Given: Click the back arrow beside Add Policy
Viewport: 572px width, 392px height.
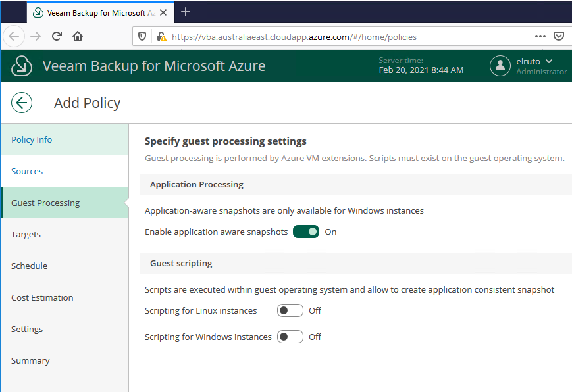Looking at the screenshot, I should (x=22, y=103).
